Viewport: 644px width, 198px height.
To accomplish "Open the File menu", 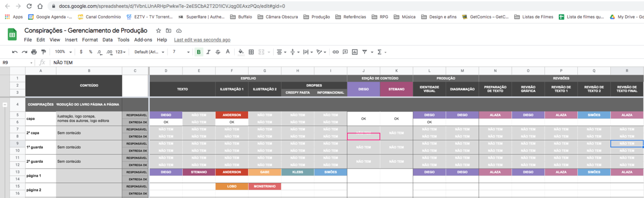I will [x=28, y=40].
